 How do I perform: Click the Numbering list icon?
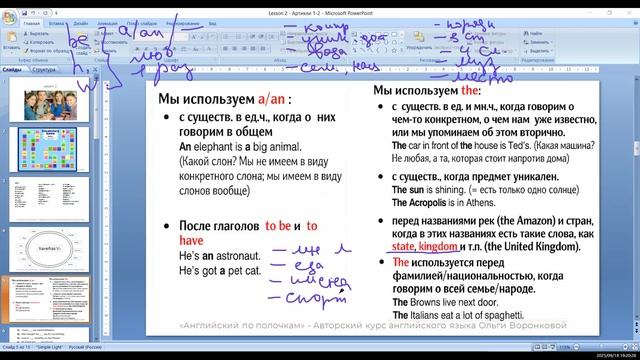239,37
